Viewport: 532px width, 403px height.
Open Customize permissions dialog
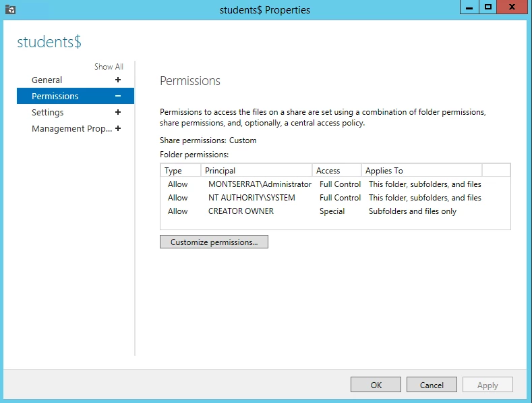pyautogui.click(x=214, y=242)
